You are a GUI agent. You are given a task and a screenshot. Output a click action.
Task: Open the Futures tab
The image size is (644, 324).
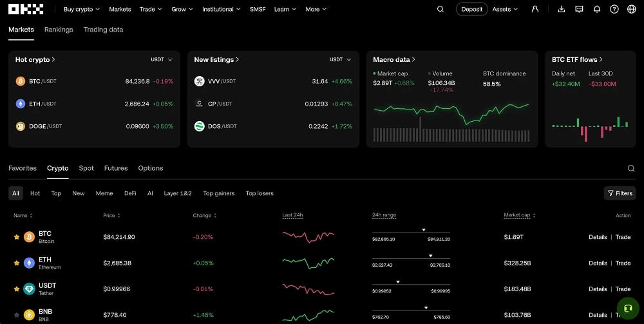[x=116, y=168]
